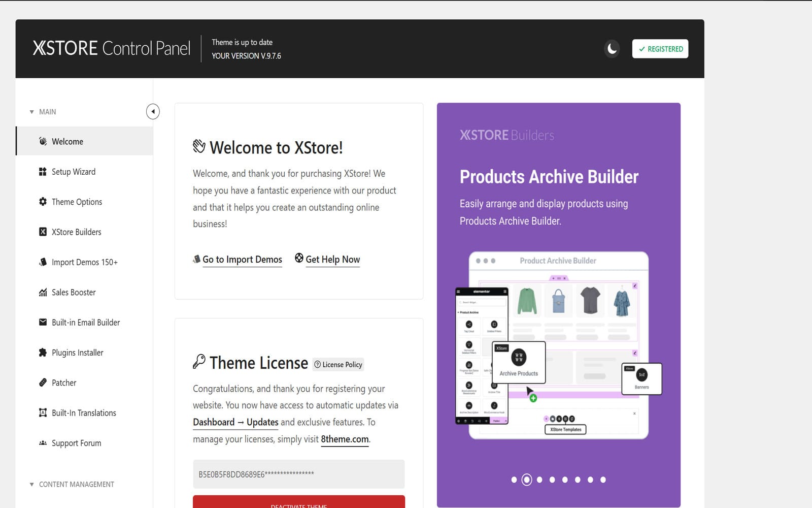Open the License Policy badge
Viewport: 812px width, 508px height.
tap(338, 364)
